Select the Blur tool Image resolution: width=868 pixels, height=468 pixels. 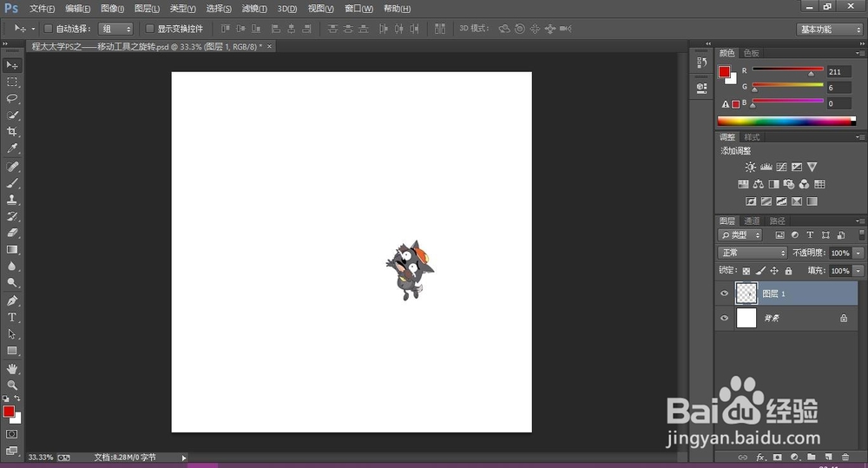(11, 266)
